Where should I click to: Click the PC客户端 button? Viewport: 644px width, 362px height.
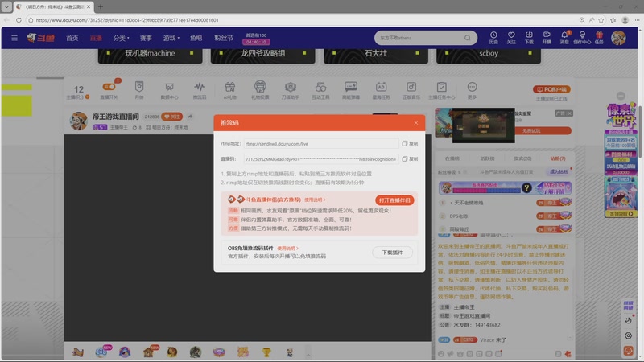(551, 89)
